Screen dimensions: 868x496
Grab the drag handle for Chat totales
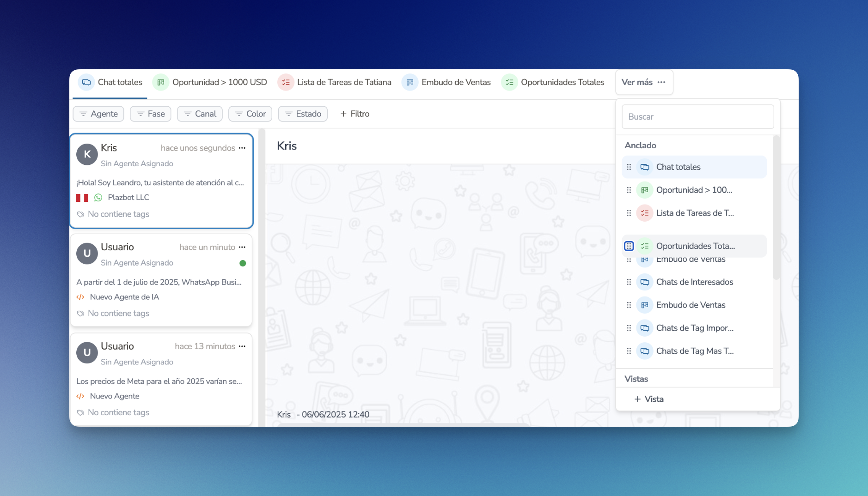(x=629, y=167)
